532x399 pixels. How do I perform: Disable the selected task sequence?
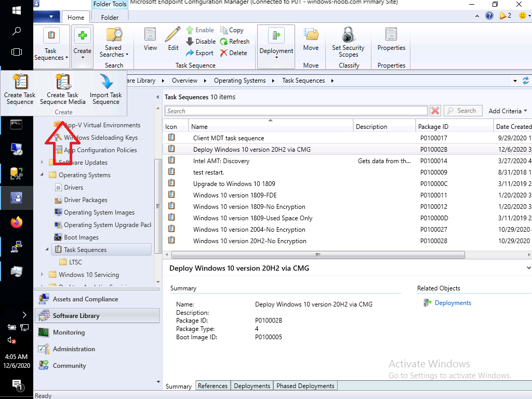201,42
